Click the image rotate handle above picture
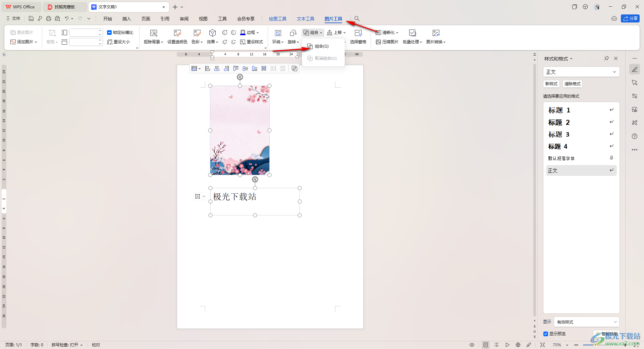The height and width of the screenshot is (349, 644). point(240,77)
